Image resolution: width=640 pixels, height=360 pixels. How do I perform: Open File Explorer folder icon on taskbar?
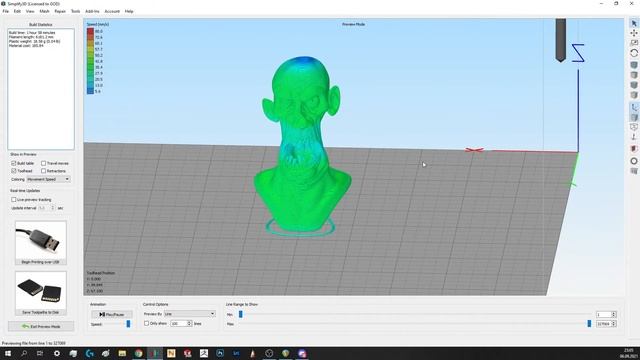coord(122,353)
